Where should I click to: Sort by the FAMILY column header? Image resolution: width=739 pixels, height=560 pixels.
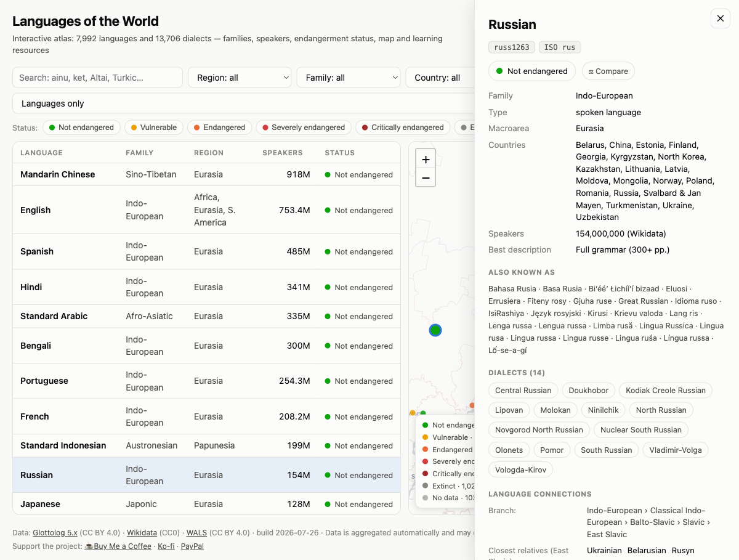pos(140,153)
